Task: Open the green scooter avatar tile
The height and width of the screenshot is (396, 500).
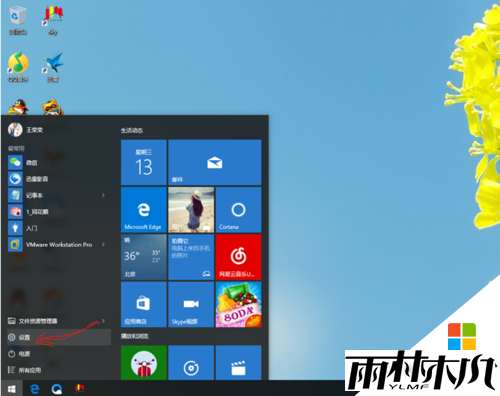Action: click(x=144, y=363)
